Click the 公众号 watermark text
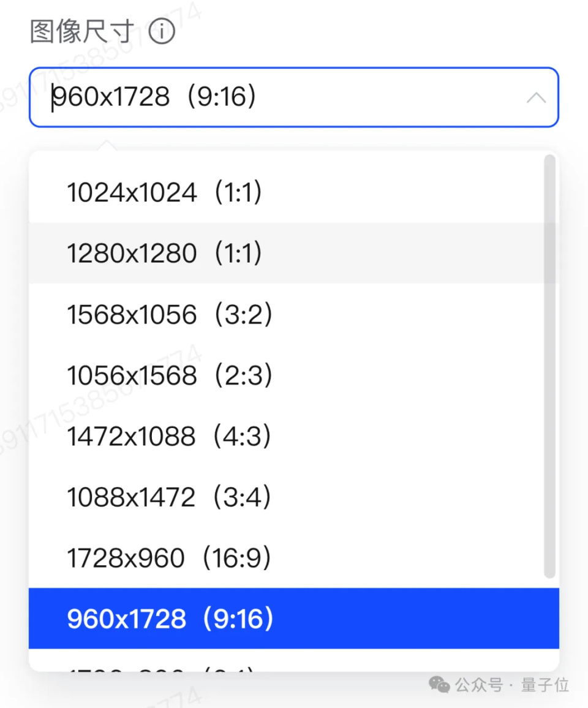 tap(478, 685)
